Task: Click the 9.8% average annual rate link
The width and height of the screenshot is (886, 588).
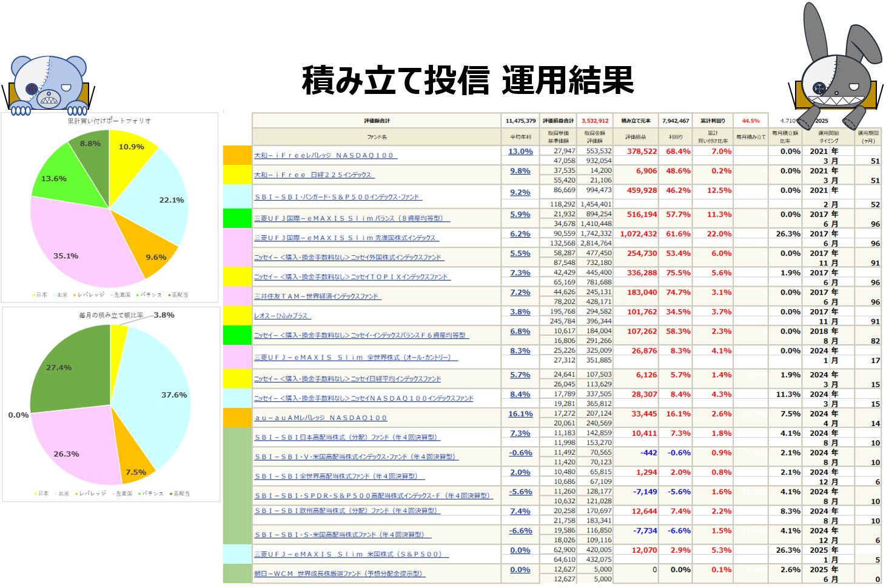Action: (x=520, y=171)
